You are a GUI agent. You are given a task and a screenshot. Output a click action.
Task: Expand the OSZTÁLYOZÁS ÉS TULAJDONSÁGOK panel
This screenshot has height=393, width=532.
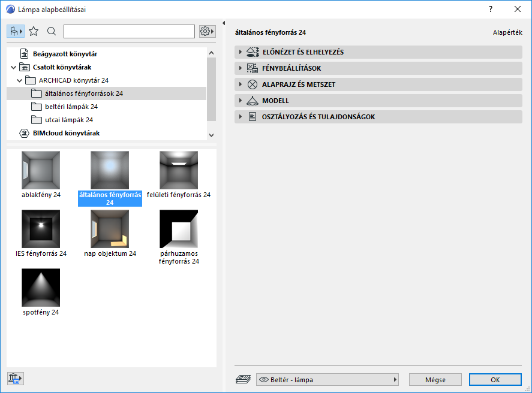378,117
